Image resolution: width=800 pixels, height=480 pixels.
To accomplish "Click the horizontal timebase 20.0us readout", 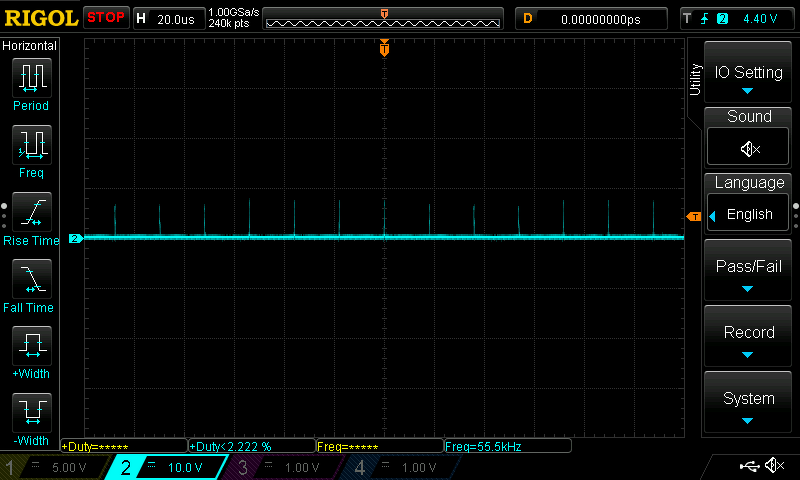I will click(176, 19).
